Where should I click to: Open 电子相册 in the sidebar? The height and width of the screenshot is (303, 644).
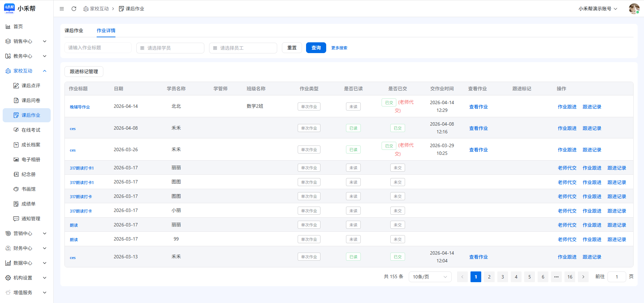coord(31,160)
